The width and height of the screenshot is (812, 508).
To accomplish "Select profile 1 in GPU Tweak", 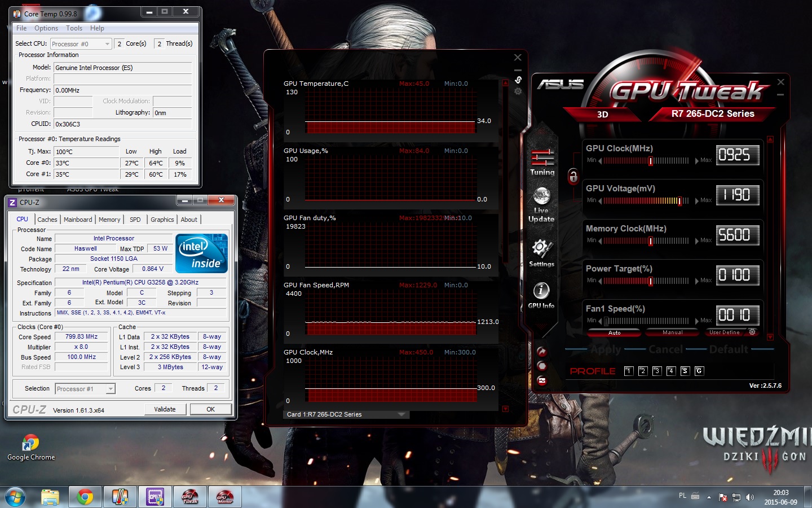I will 629,371.
